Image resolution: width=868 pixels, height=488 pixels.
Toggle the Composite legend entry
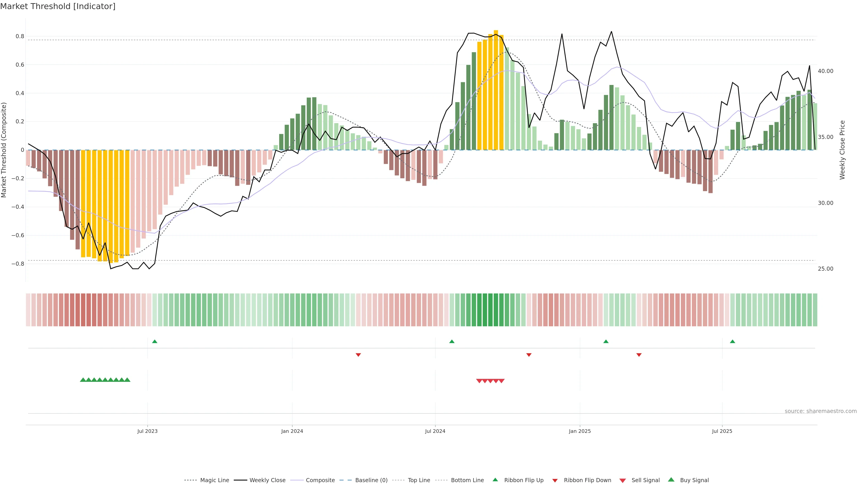[x=320, y=480]
